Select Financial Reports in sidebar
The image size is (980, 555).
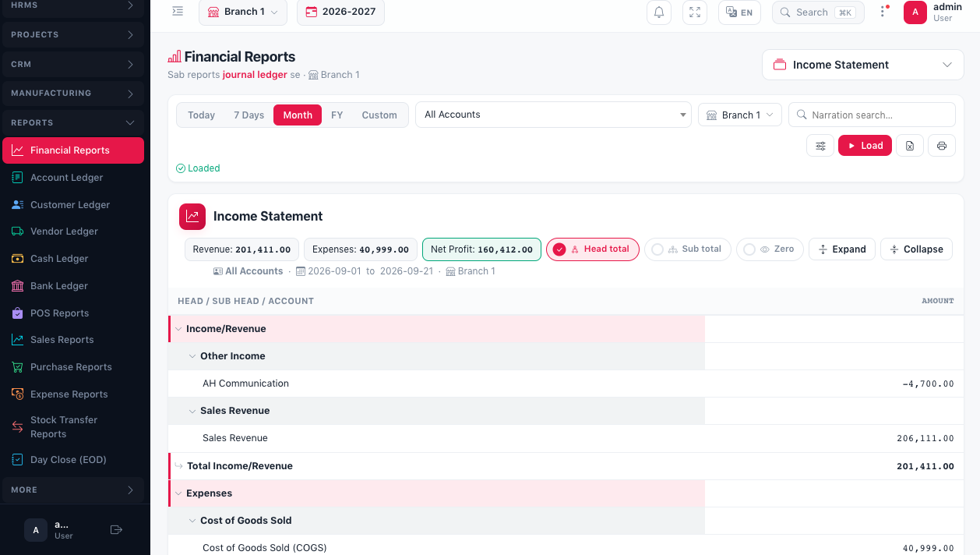click(x=73, y=150)
